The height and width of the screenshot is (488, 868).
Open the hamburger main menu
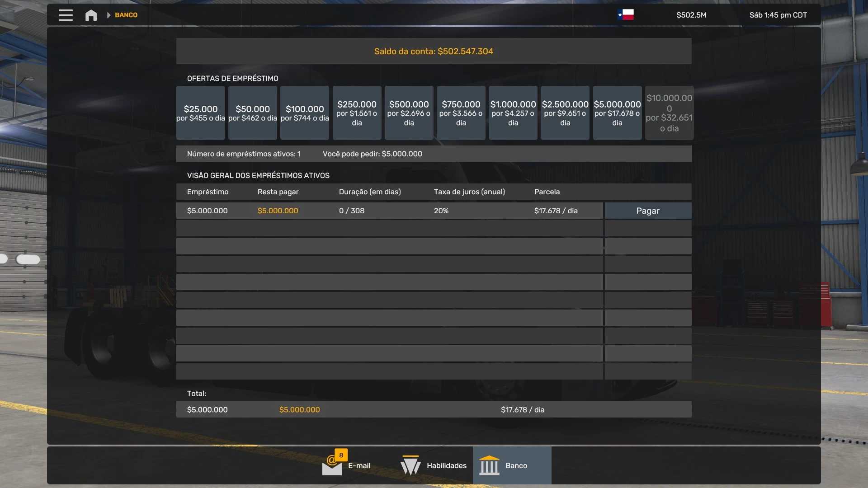point(66,15)
